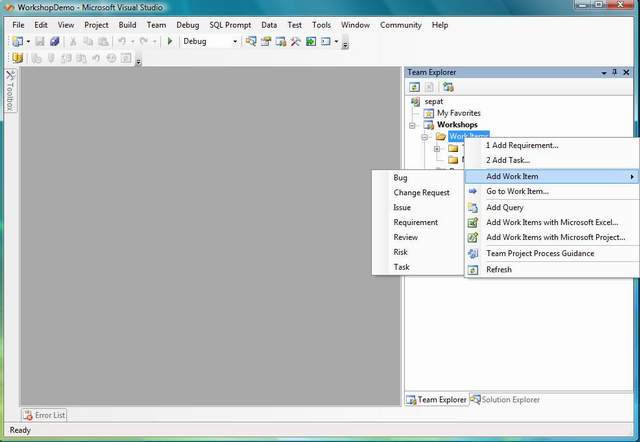This screenshot has width=640, height=442.
Task: Open the Build menu
Action: click(127, 25)
